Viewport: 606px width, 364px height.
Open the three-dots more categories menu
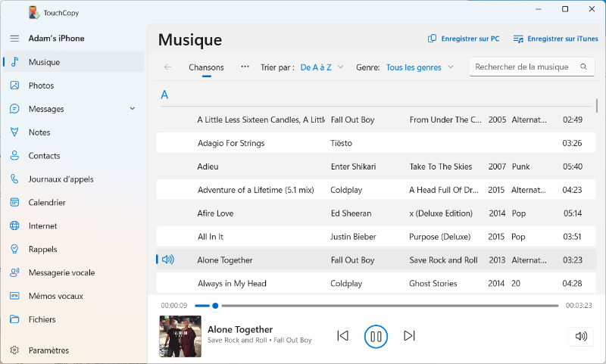(245, 67)
